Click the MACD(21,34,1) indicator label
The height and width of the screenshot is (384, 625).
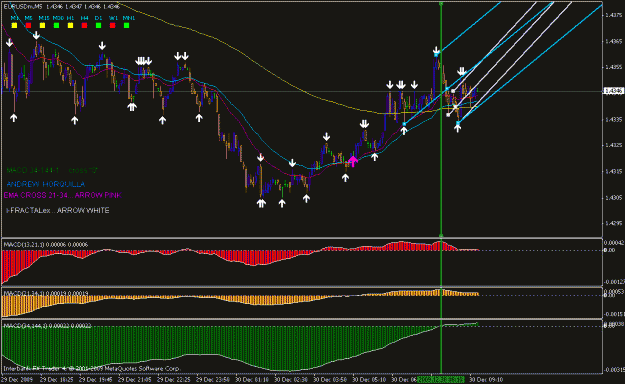45,293
